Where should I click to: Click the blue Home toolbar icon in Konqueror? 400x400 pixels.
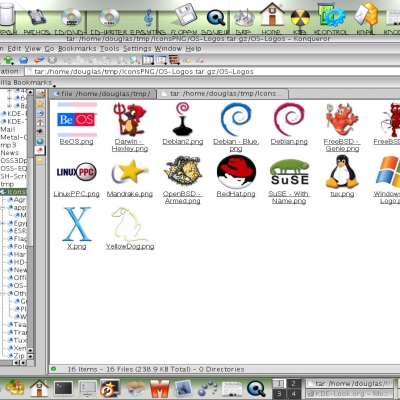tap(24, 60)
